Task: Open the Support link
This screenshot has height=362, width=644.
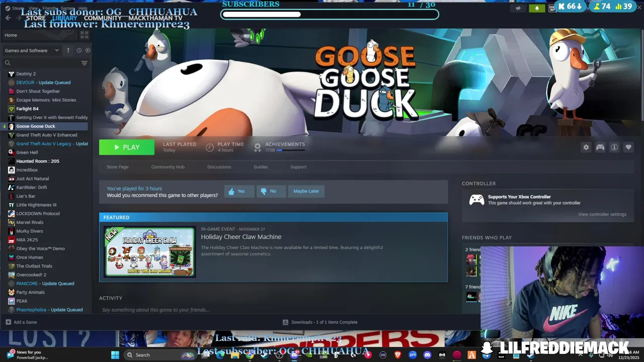Action: tap(298, 167)
